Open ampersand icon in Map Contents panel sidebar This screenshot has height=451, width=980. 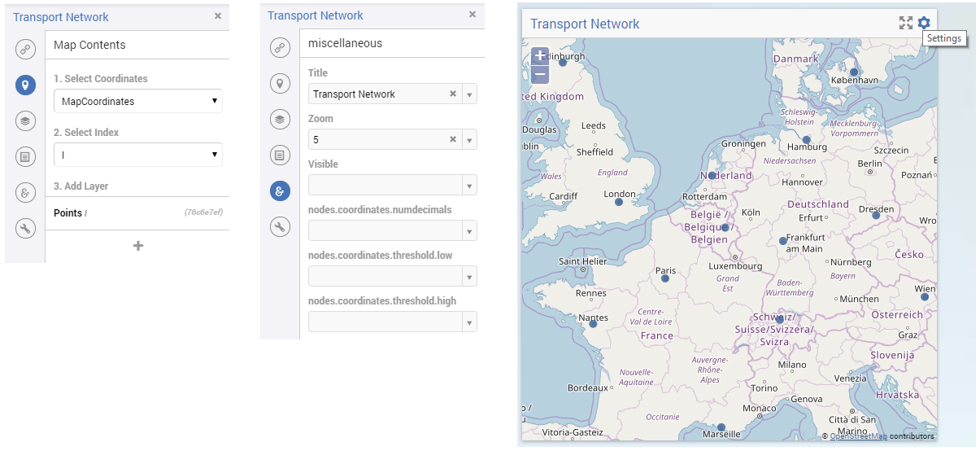coord(25,192)
